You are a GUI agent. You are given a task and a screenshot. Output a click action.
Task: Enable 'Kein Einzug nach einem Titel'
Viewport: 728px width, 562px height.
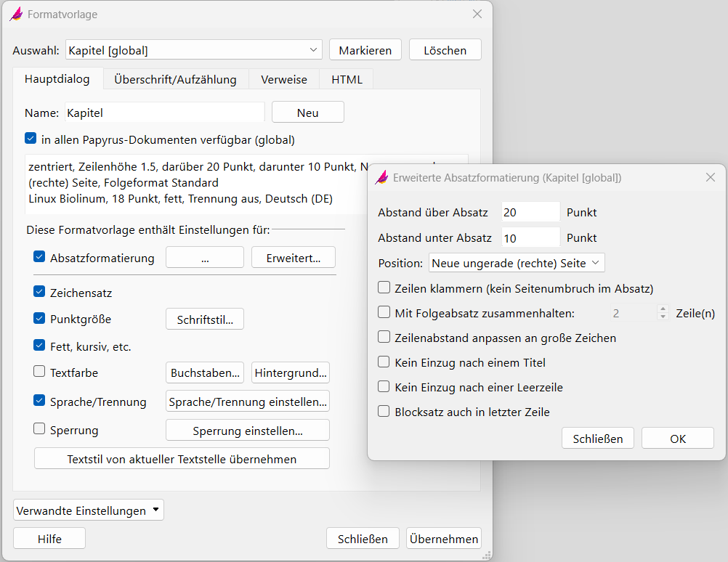[x=384, y=362]
